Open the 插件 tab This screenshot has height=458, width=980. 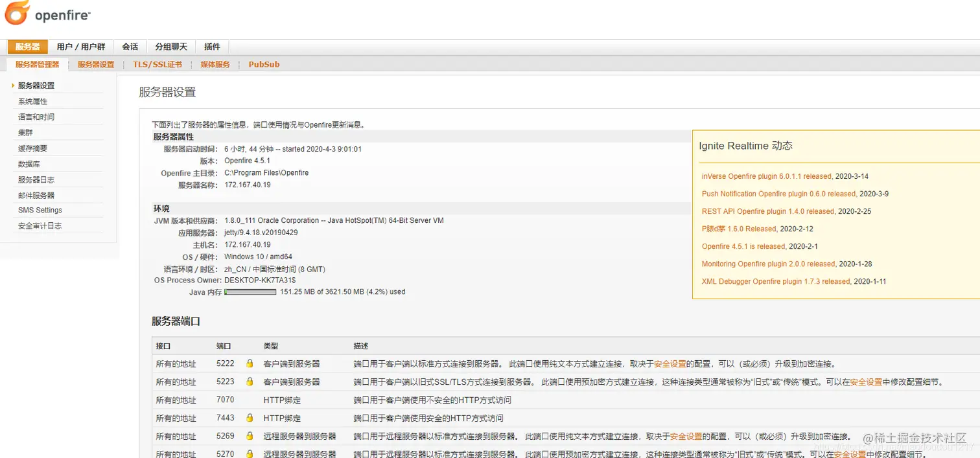(212, 47)
